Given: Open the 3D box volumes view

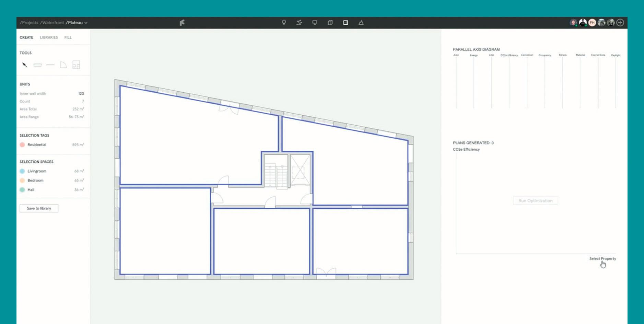Looking at the screenshot, I should coord(330,23).
